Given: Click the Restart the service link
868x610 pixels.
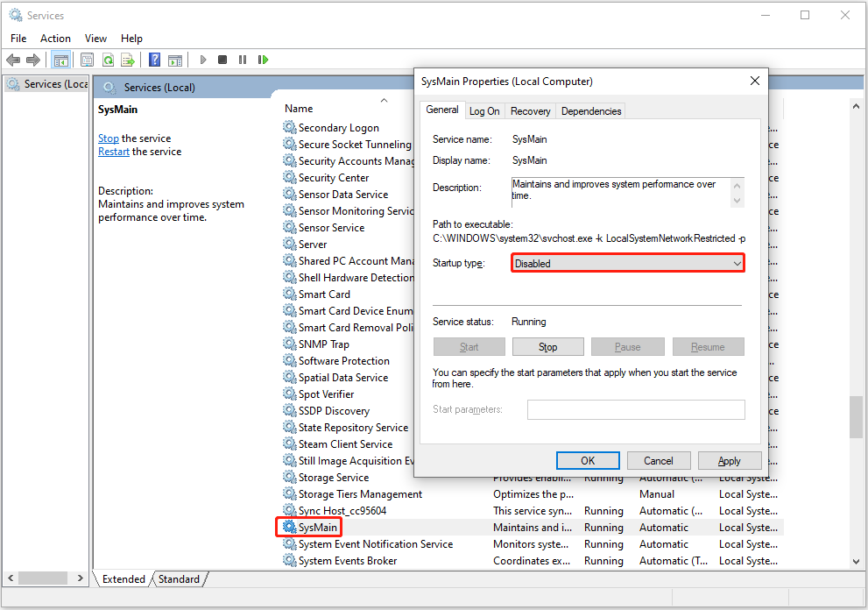Looking at the screenshot, I should [x=114, y=152].
